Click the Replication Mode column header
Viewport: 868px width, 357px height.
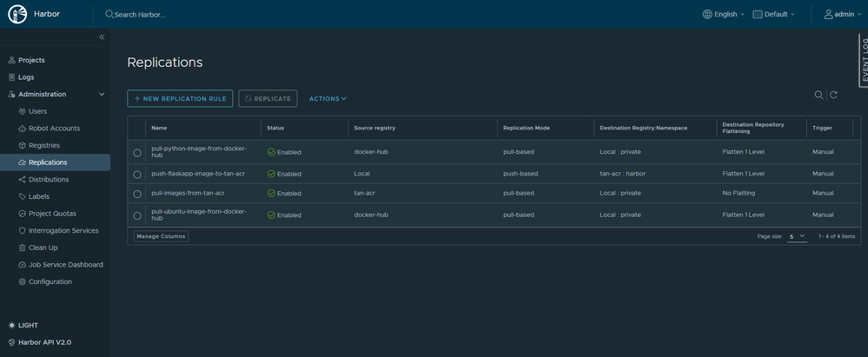[x=527, y=128]
